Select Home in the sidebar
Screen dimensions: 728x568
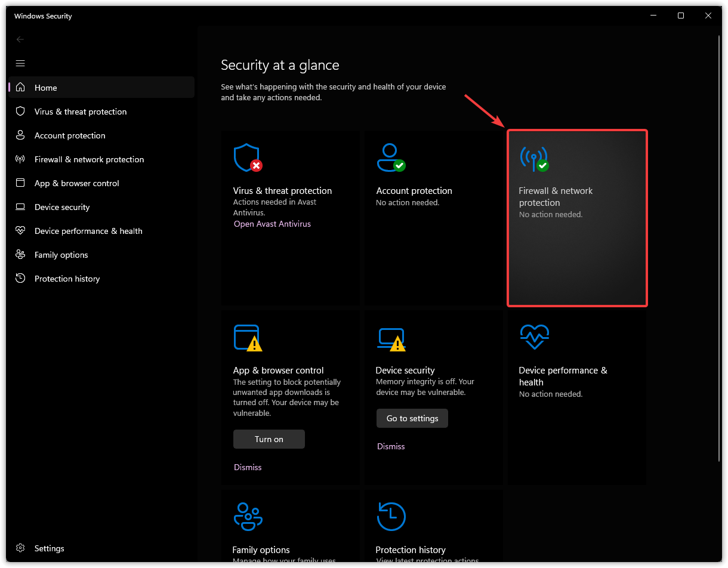46,88
